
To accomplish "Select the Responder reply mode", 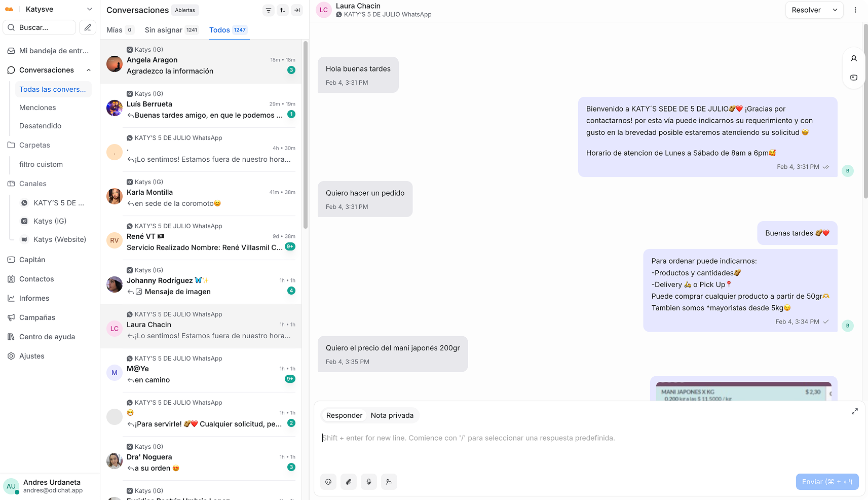I will coord(345,415).
